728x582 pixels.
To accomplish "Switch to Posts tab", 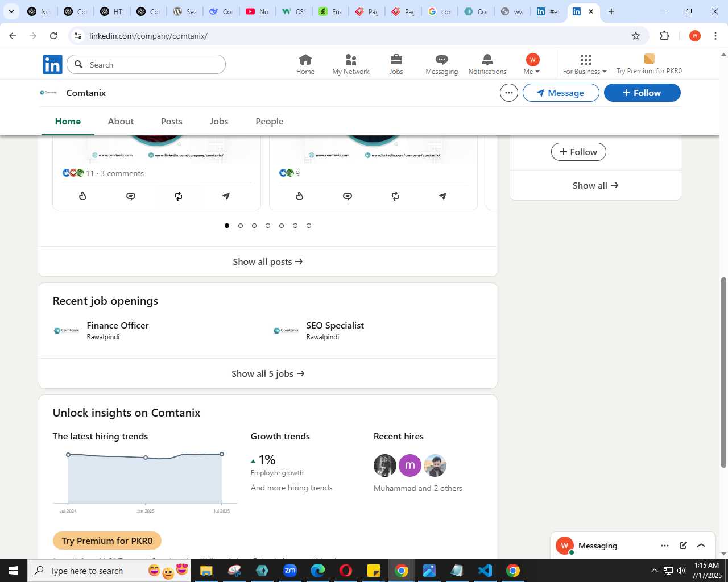I will coord(172,121).
